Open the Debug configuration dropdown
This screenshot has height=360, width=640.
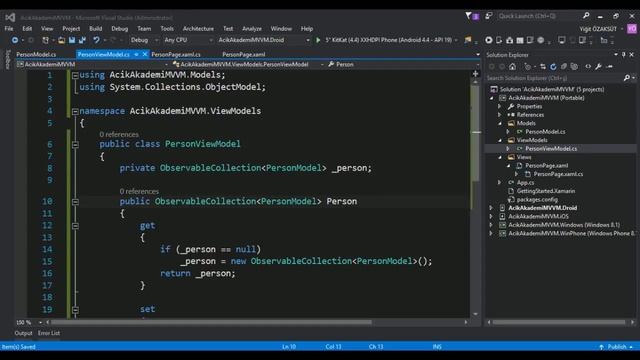coord(144,40)
